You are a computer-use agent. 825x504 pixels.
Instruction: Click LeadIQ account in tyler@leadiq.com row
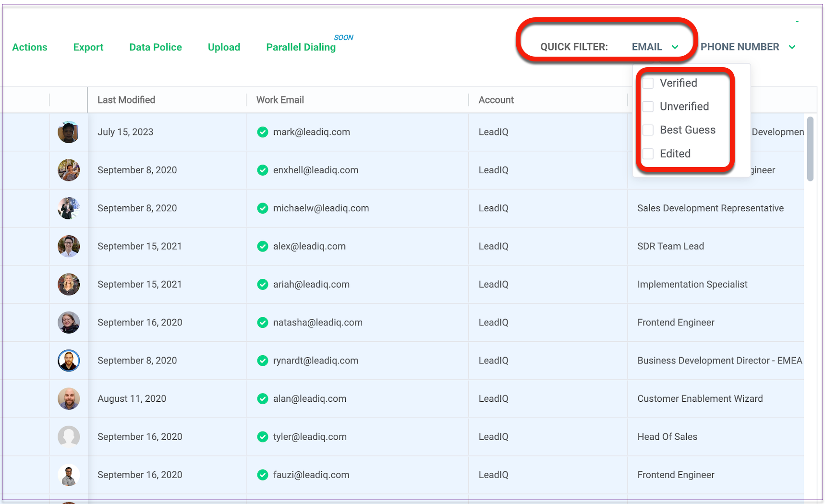[x=493, y=437]
